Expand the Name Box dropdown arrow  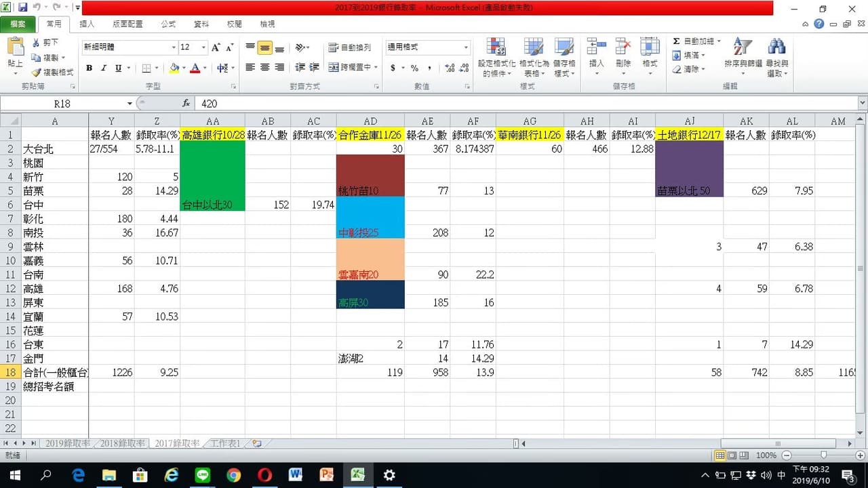point(130,104)
